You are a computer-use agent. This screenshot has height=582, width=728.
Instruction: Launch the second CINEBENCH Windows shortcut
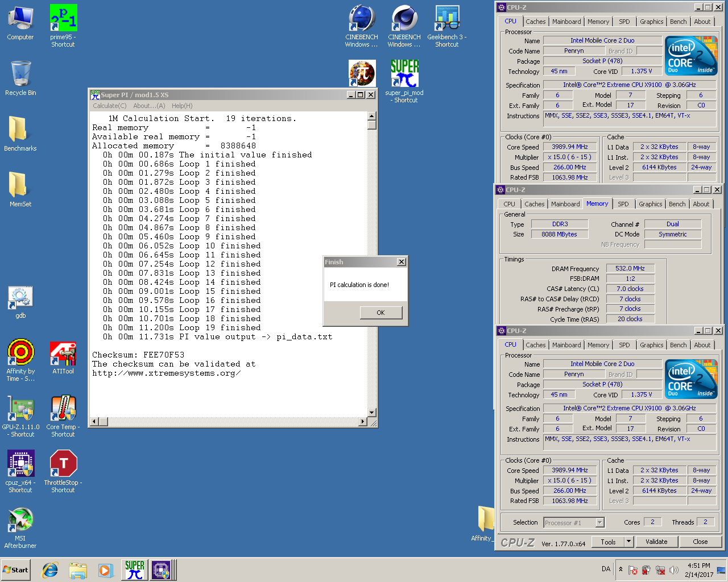click(x=404, y=26)
